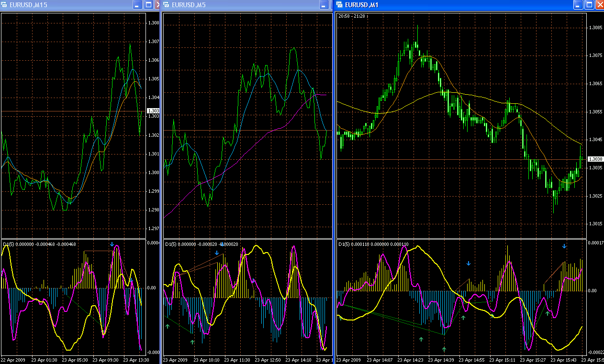Viewport: 604px width, 364px height.
Task: Minimize the EURUSD,M1 chart window
Action: 579,5
